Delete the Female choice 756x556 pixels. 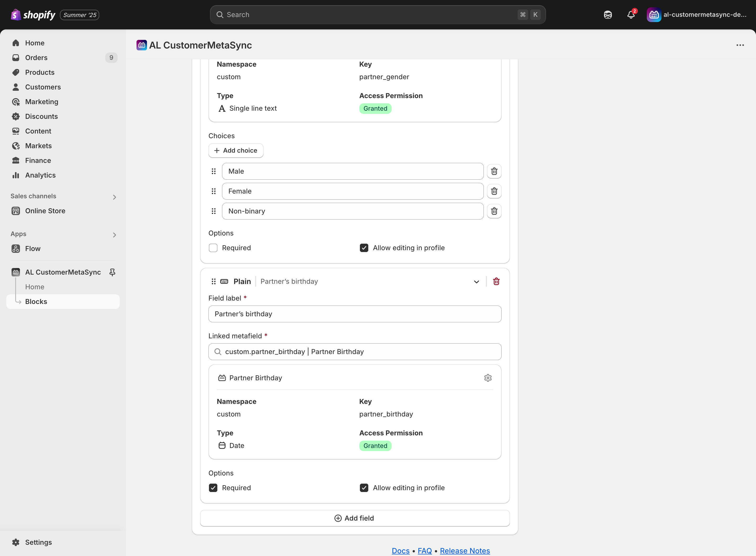pyautogui.click(x=494, y=191)
